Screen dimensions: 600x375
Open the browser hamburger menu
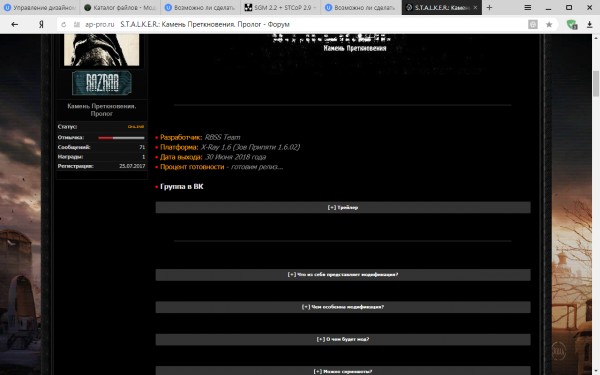point(528,7)
